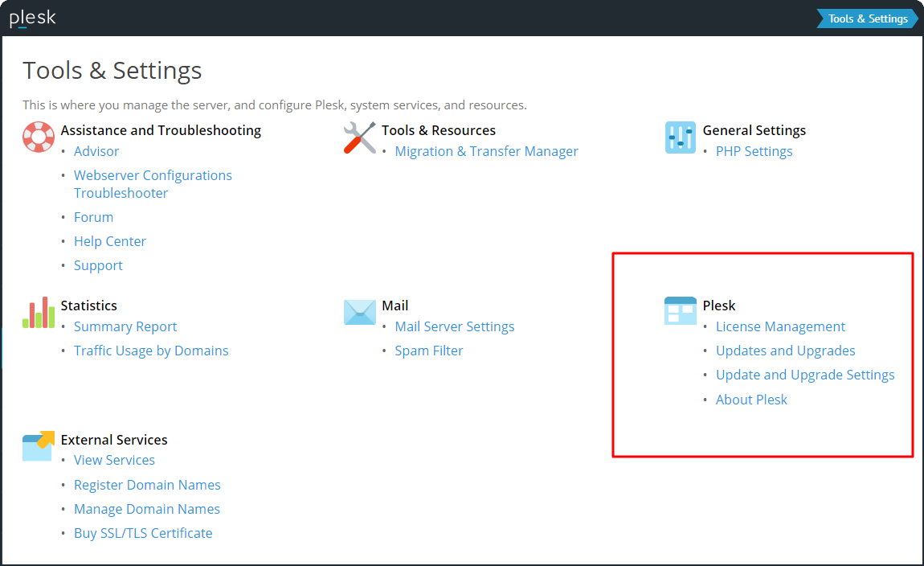The image size is (924, 566).
Task: Open the Advisor link
Action: (x=96, y=151)
